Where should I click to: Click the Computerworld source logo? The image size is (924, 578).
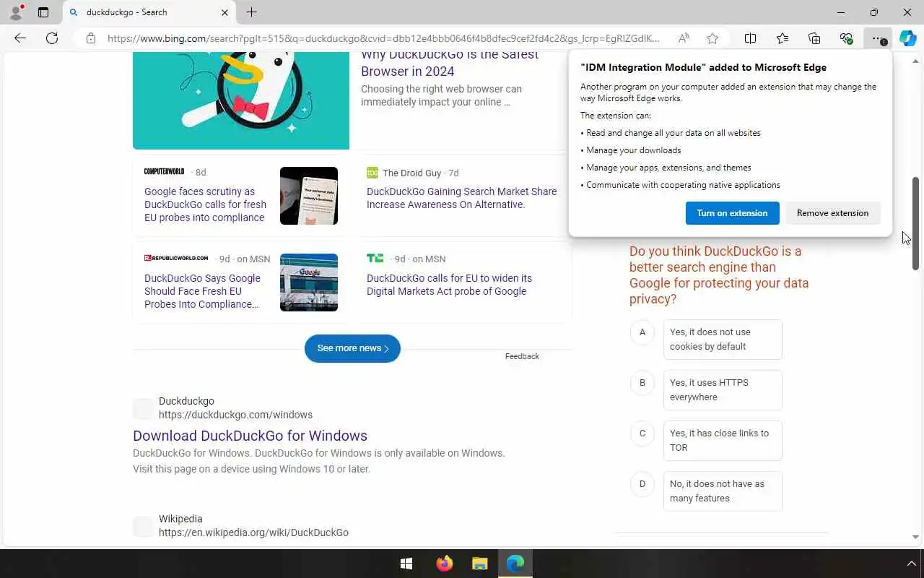point(164,172)
